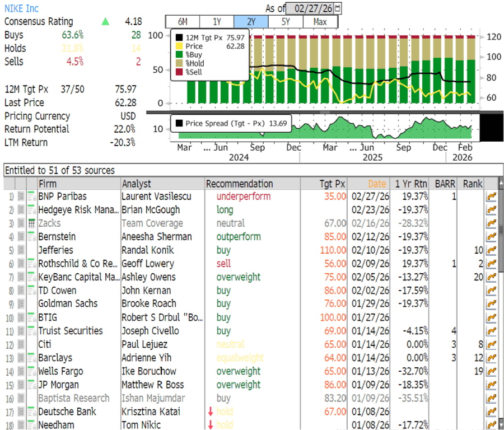The image size is (504, 430).
Task: Switch the chart to the 5Y range
Action: pyautogui.click(x=286, y=22)
